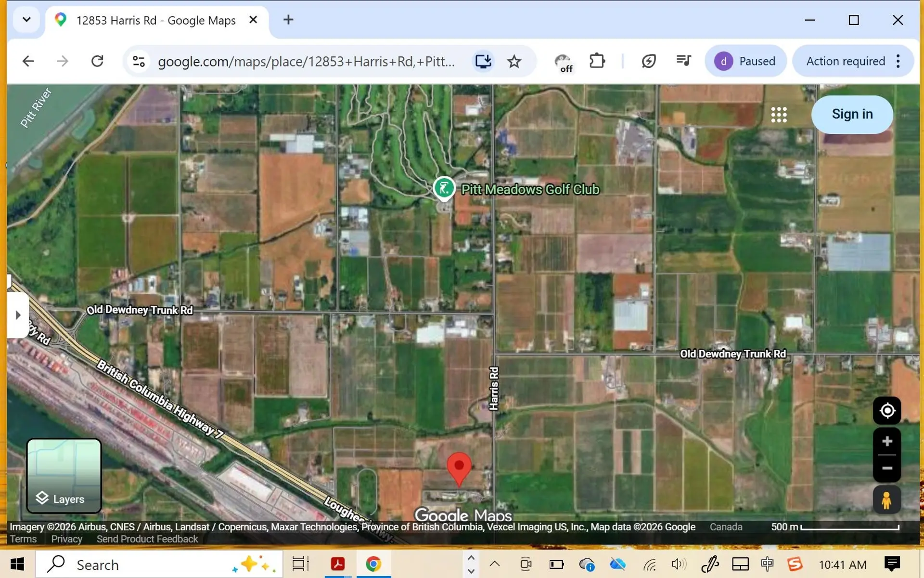The height and width of the screenshot is (578, 924).
Task: Expand the collapsed side panel arrow
Action: point(18,315)
